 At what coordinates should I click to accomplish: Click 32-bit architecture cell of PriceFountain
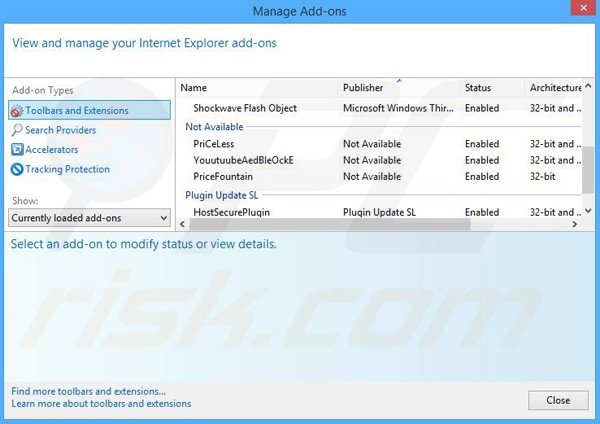click(x=542, y=177)
